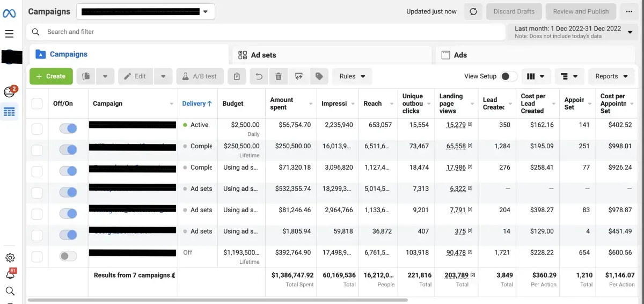Click the refresh icon beside Updated just now
This screenshot has width=644, height=304.
pos(473,11)
